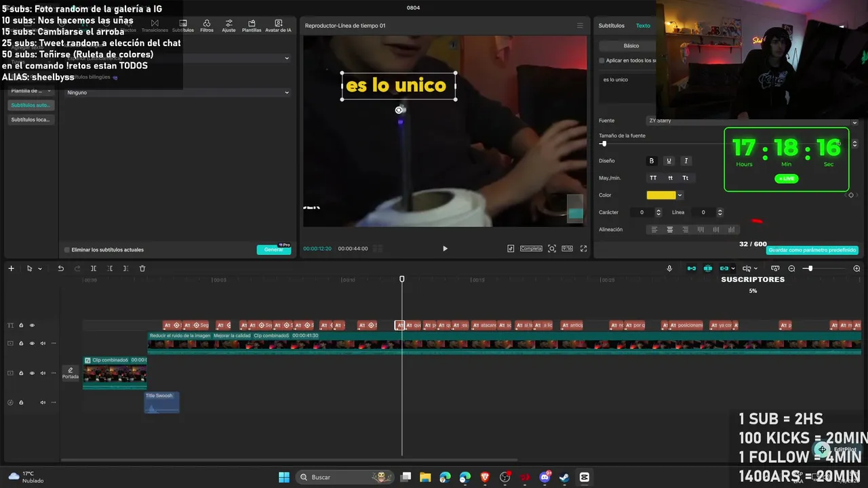Click the font size stepper arrows
The width and height of the screenshot is (868, 488).
point(854,144)
